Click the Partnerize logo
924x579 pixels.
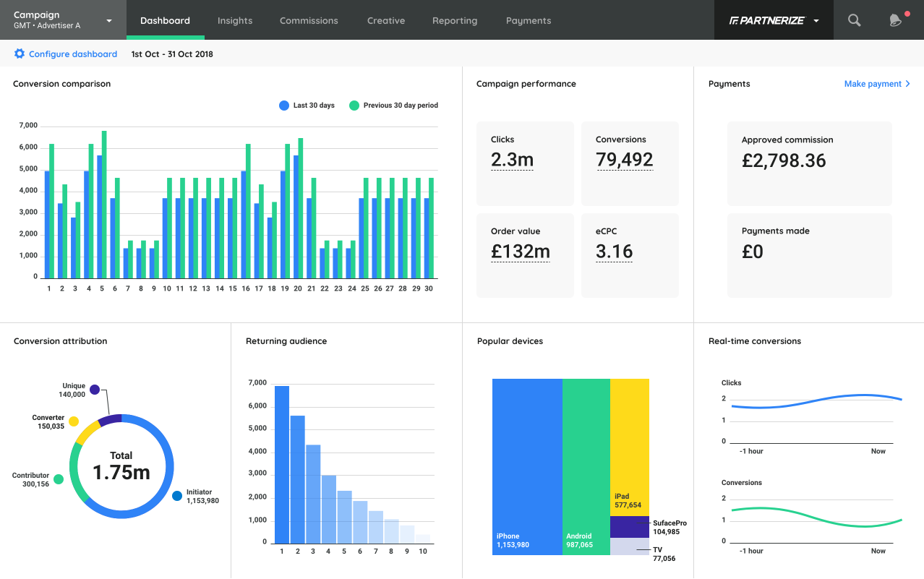(x=766, y=20)
